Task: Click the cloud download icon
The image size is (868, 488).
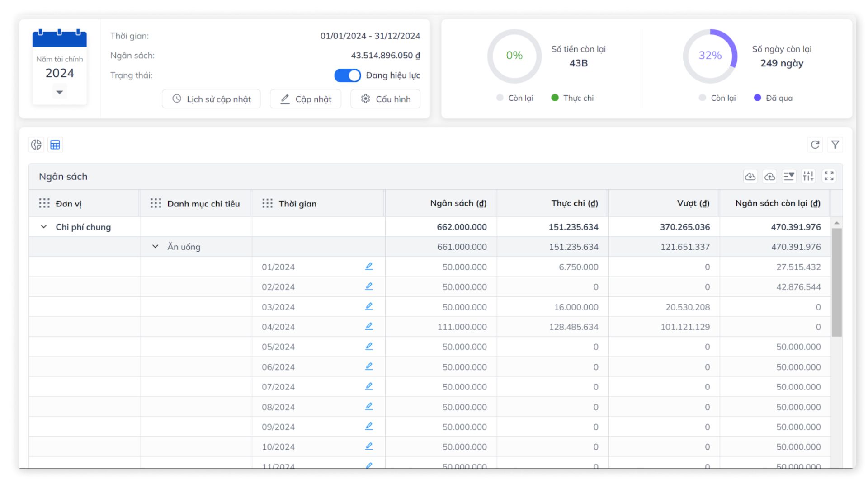Action: pyautogui.click(x=750, y=176)
